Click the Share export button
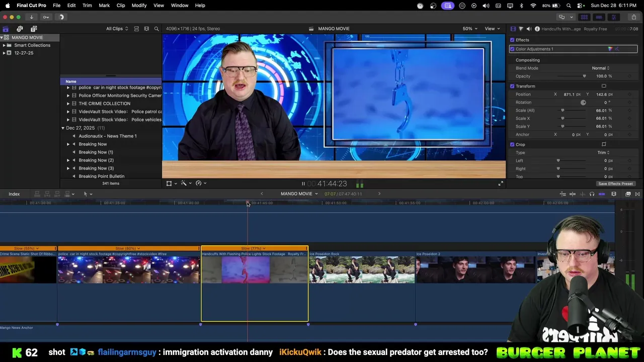644x362 pixels. 633,17
